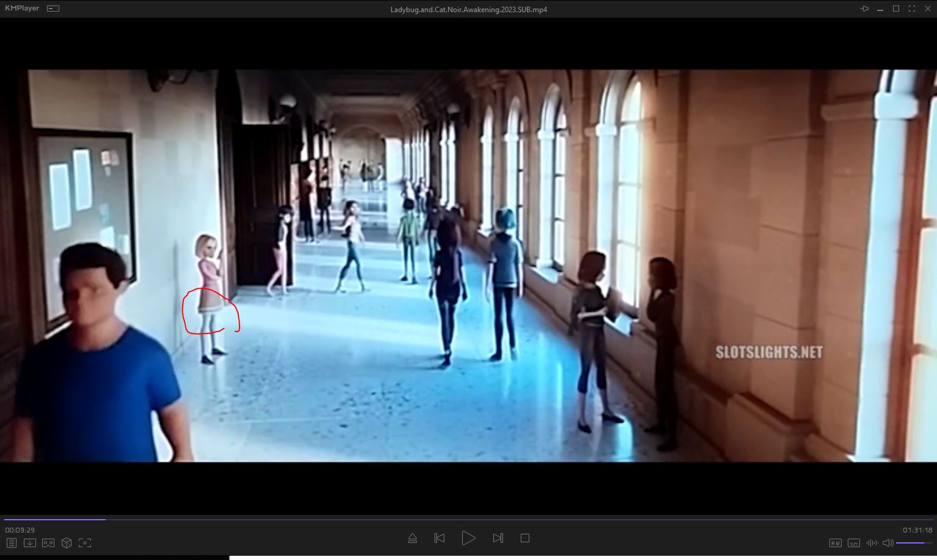Screen dimensions: 937x560
Task: Pin the player window on top
Action: (864, 9)
